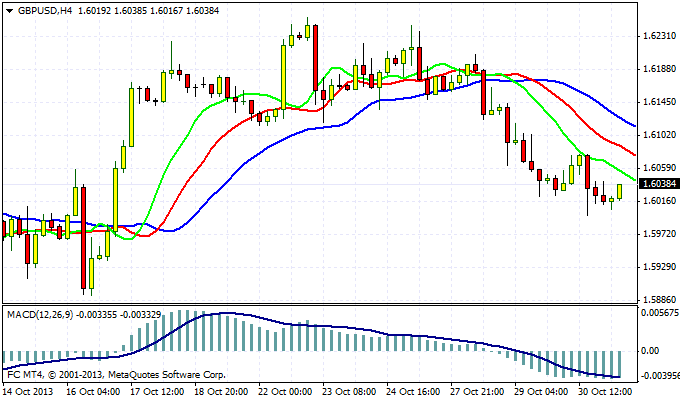Click the 24 Oct 16:00 time label
The height and width of the screenshot is (400, 680).
pos(413,392)
